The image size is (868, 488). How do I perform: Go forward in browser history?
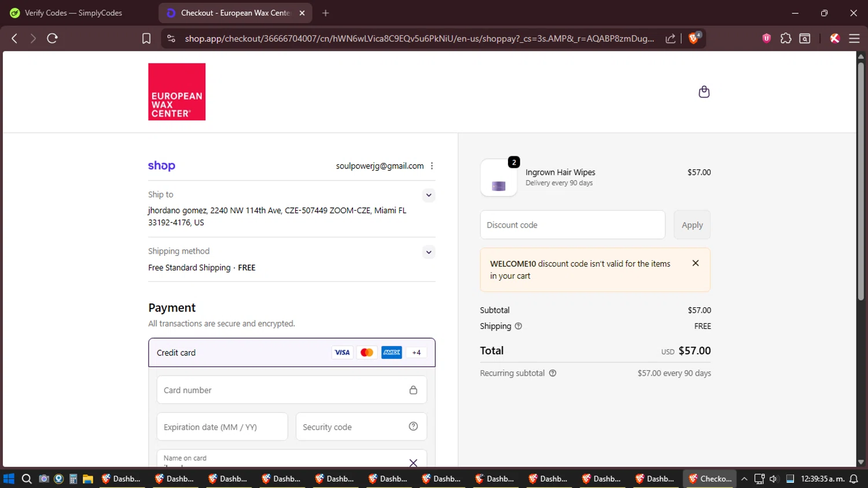click(33, 38)
